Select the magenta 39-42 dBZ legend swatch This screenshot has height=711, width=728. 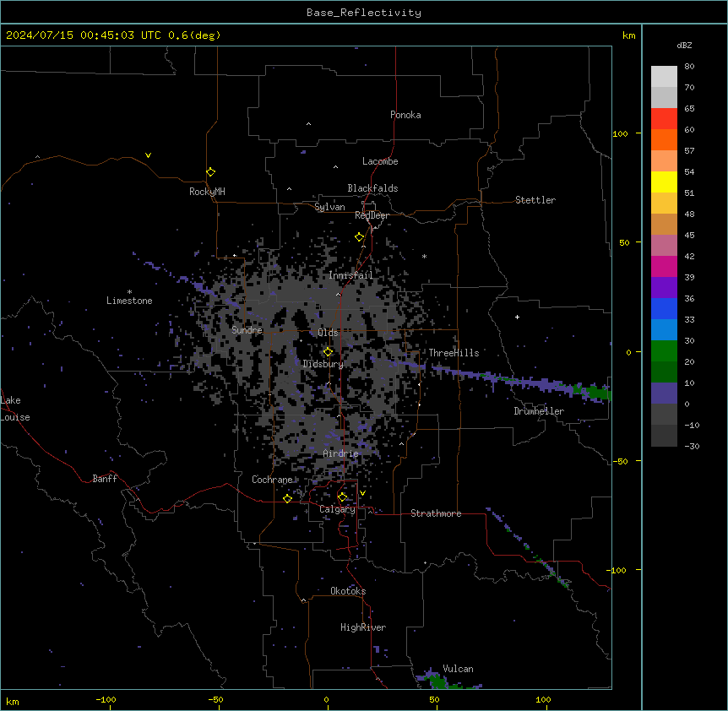(x=664, y=266)
